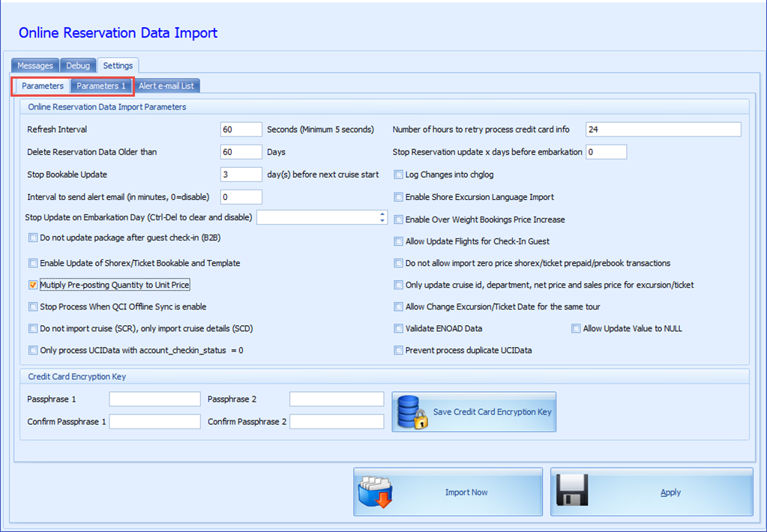Increase Stop Update on Embarkation Day spinner
767x532 pixels.
(x=382, y=214)
